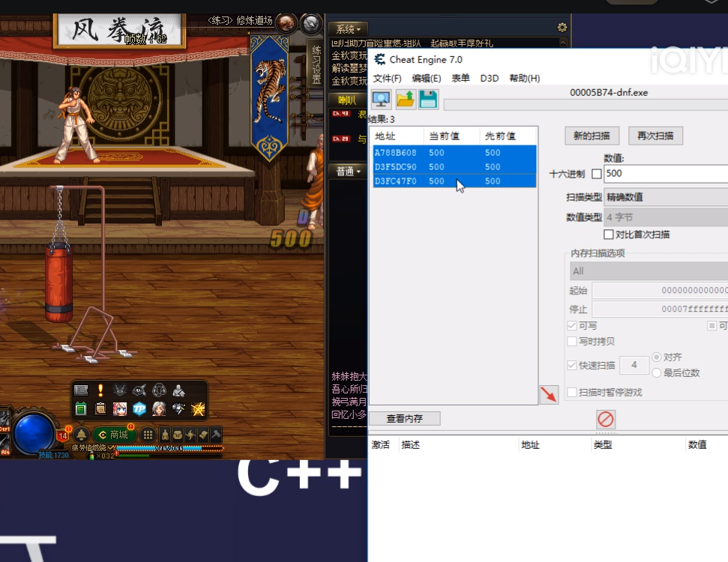This screenshot has height=562, width=728.
Task: Click the red arrow add-to-address-list icon
Action: click(549, 394)
